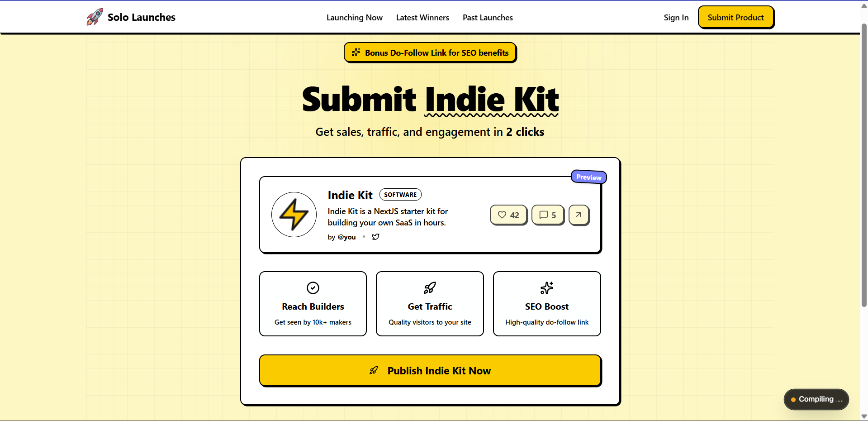Click the Solo Launches rocket logo
Viewport: 868px width, 421px height.
point(94,17)
